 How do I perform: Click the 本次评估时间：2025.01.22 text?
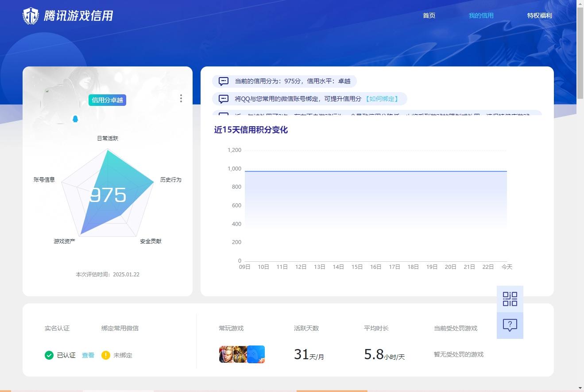(108, 275)
